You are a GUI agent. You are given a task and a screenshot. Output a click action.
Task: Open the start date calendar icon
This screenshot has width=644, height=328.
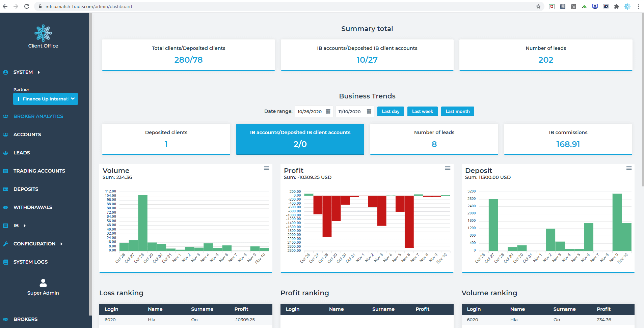tap(328, 111)
